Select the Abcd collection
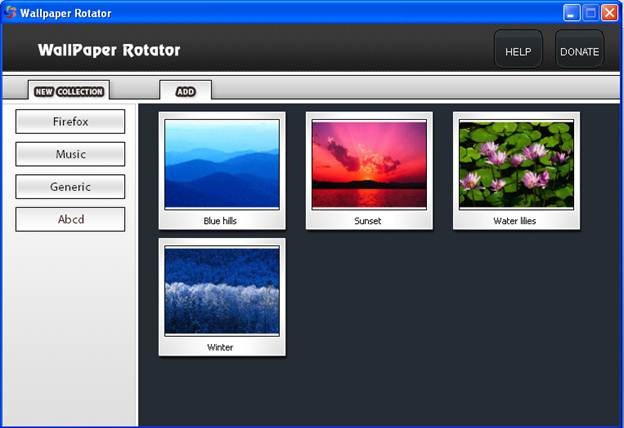This screenshot has height=428, width=624. (70, 219)
